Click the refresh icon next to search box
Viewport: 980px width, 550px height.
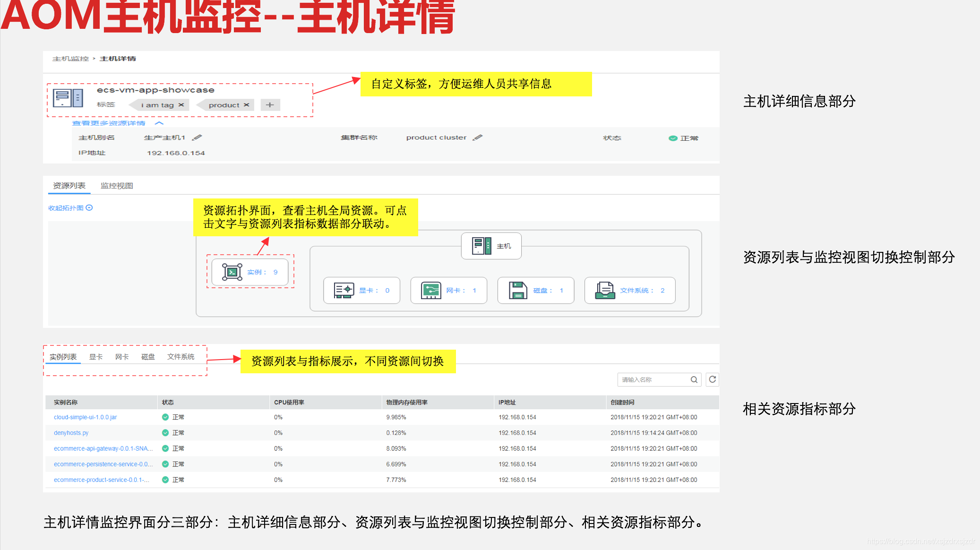coord(712,379)
